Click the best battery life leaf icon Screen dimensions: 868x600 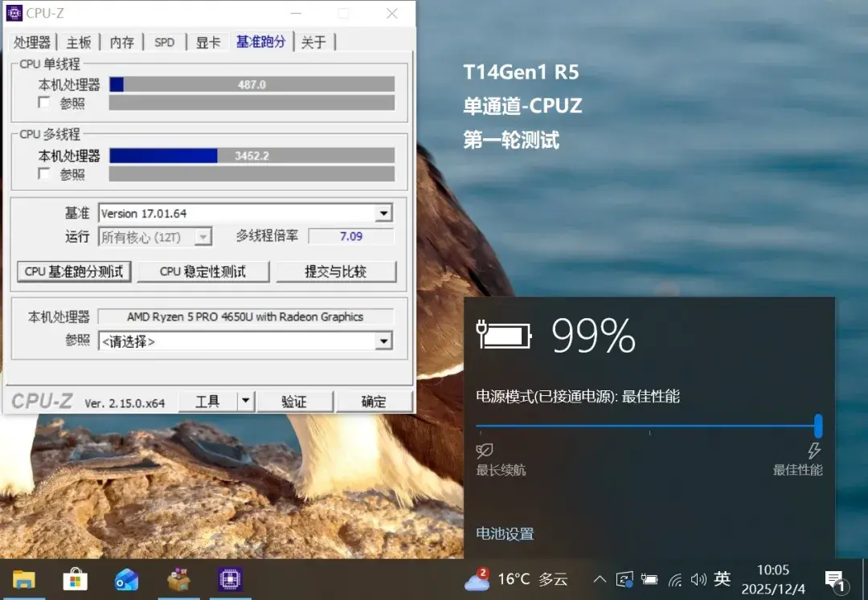485,451
